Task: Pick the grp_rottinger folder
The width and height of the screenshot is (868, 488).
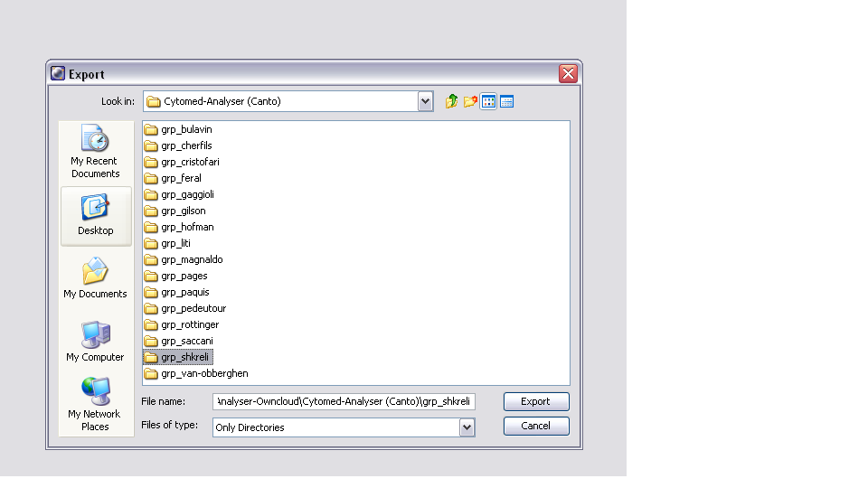Action: (x=190, y=324)
